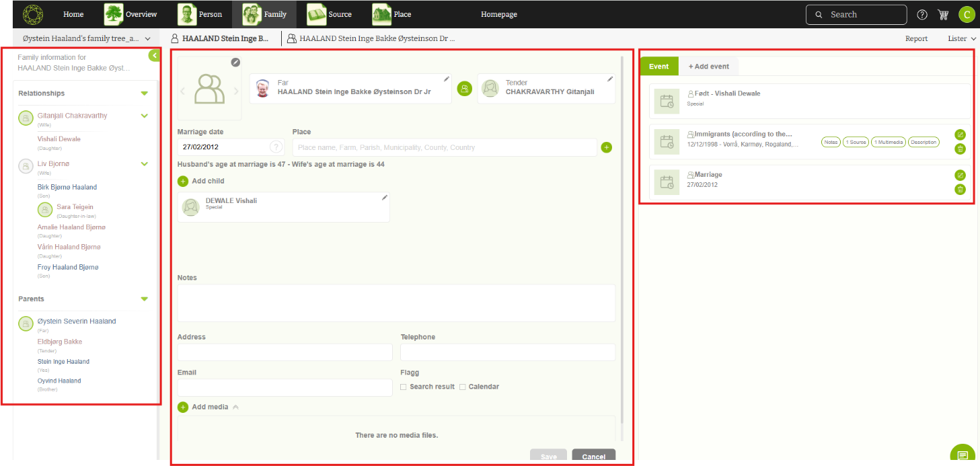Edit the Immigrants event
Screen dimensions: 980x466
click(960, 134)
